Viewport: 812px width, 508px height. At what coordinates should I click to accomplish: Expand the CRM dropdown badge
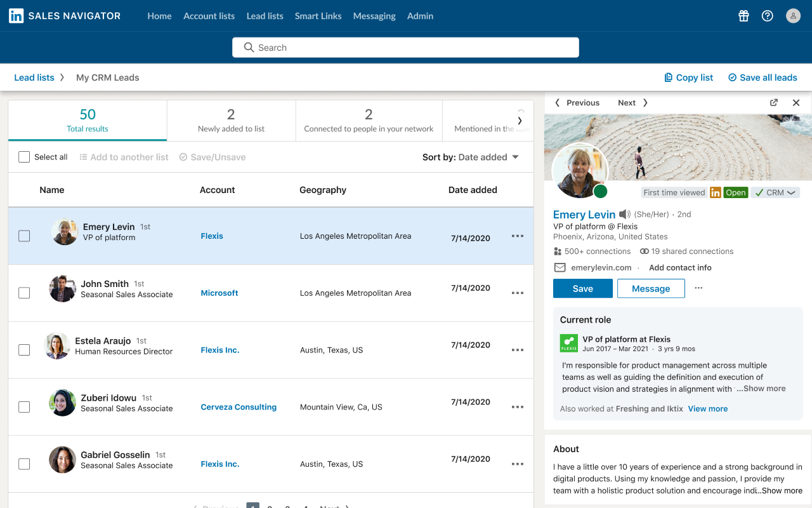(x=775, y=192)
